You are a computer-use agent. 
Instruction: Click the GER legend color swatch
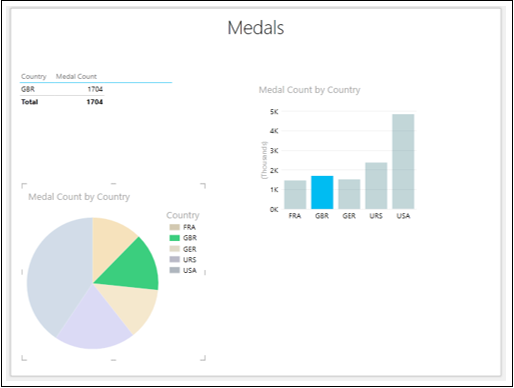click(x=175, y=249)
